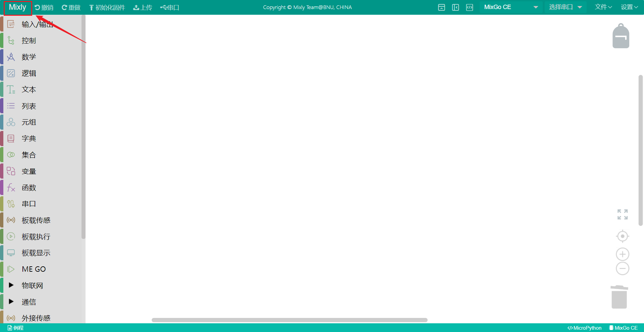Open the backpack icon in workspace
644x332 pixels.
tap(621, 36)
